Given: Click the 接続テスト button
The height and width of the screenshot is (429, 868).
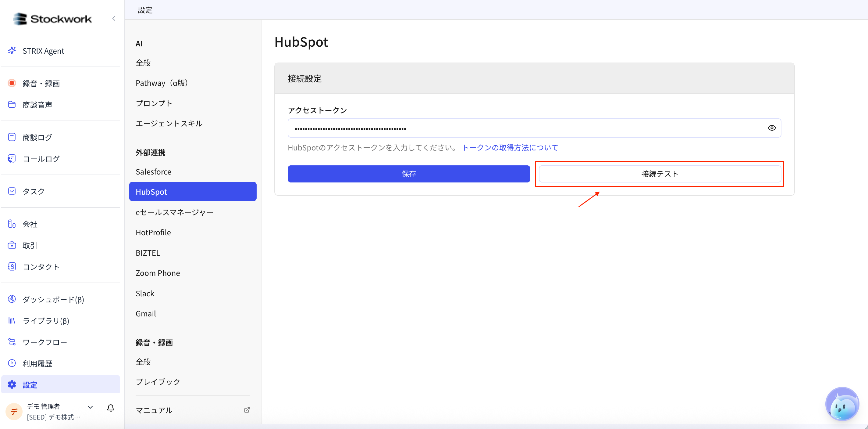Looking at the screenshot, I should 660,174.
